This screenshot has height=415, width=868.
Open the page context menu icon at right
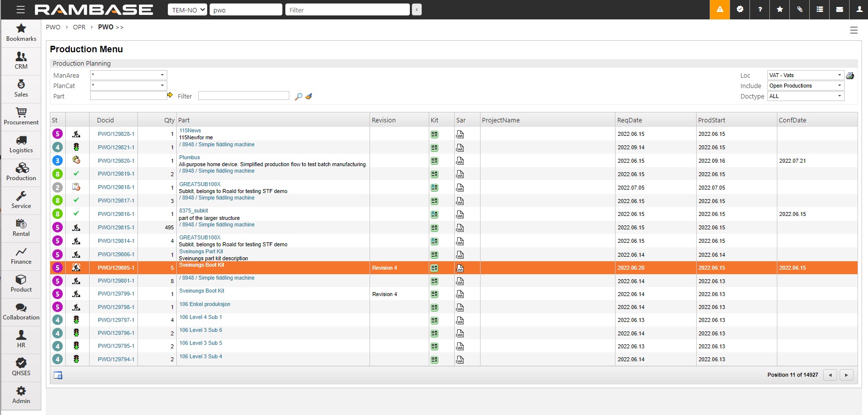(854, 30)
